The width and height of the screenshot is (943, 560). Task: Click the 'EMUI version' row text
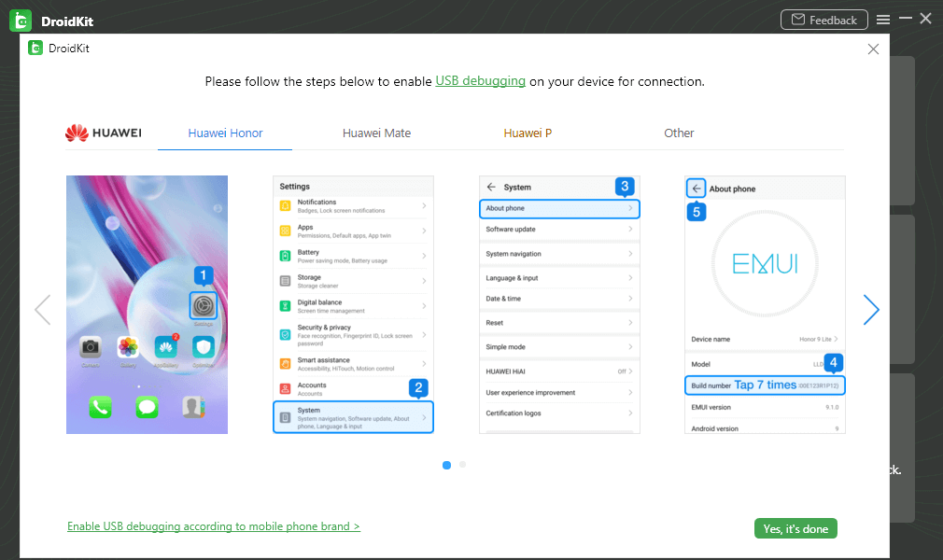point(711,407)
